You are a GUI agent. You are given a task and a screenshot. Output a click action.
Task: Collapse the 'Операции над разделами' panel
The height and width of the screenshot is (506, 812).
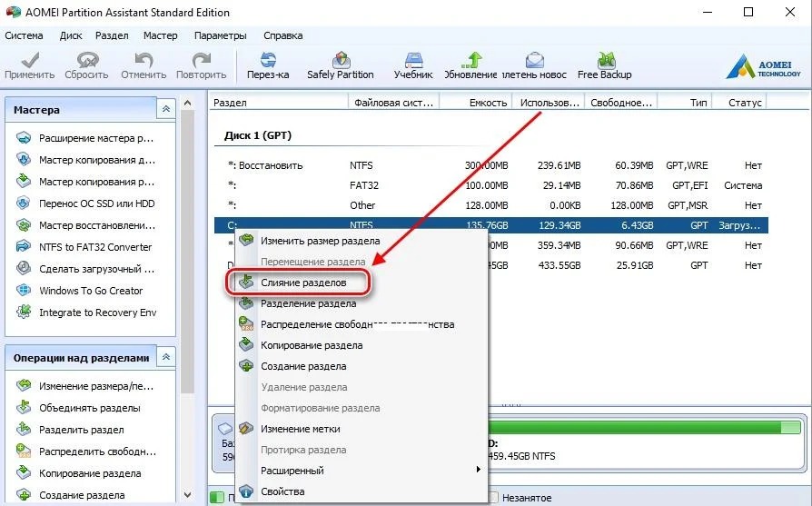point(166,357)
